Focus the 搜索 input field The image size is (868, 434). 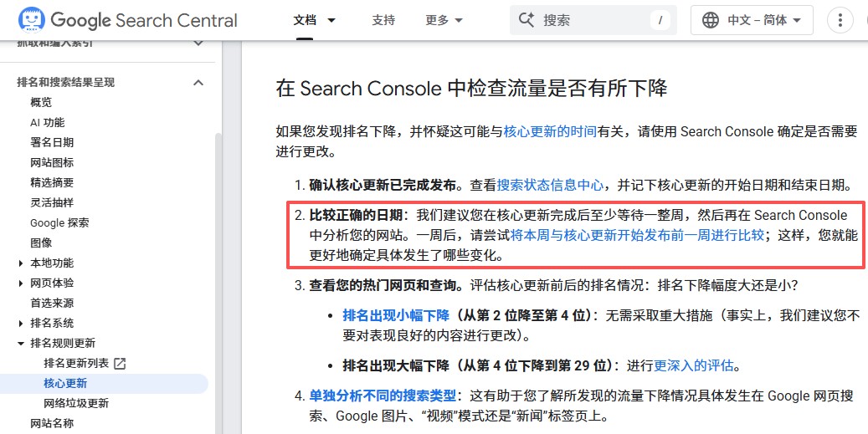[593, 20]
